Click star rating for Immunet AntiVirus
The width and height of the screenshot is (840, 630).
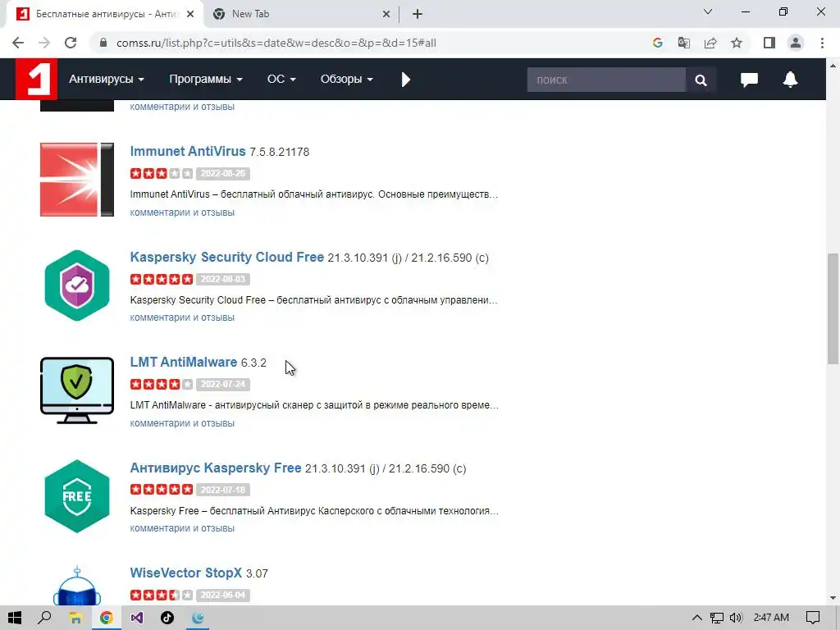(162, 173)
